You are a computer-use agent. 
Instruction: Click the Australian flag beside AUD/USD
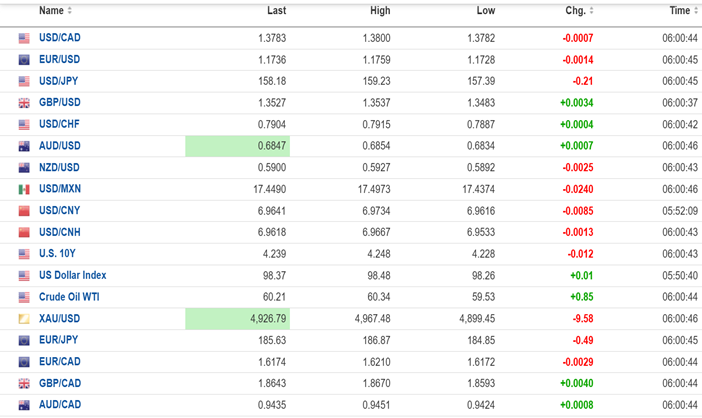click(x=24, y=146)
